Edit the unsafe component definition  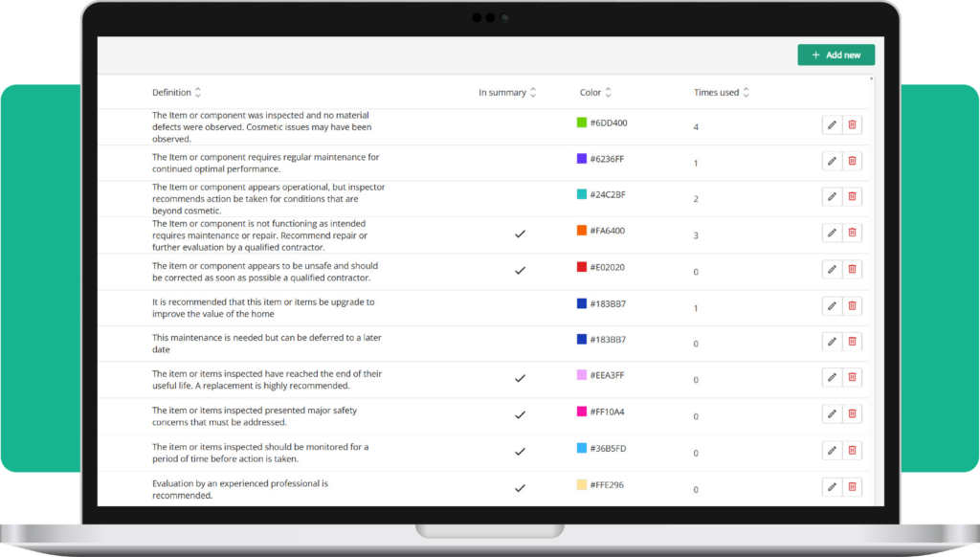[x=831, y=269]
